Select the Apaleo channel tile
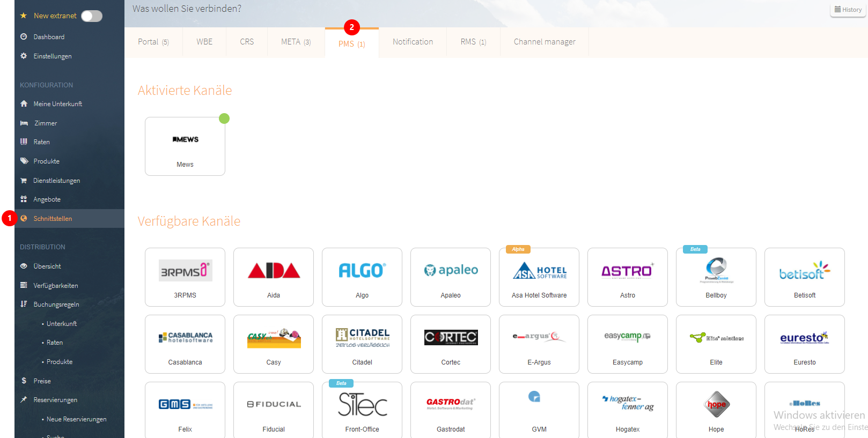This screenshot has width=868, height=438. [x=451, y=277]
